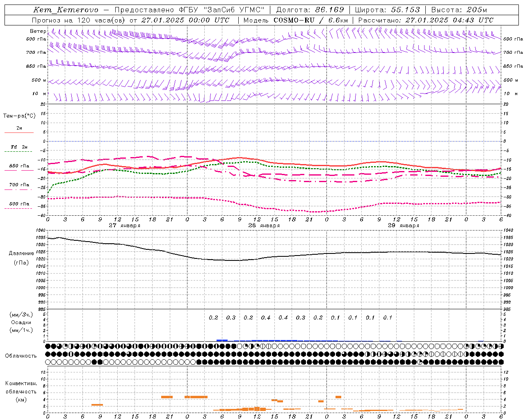525x420 pixels.
Task: Click Рассчитано: 27.01.2025 04:43 UTC timestamp
Action: point(426,20)
